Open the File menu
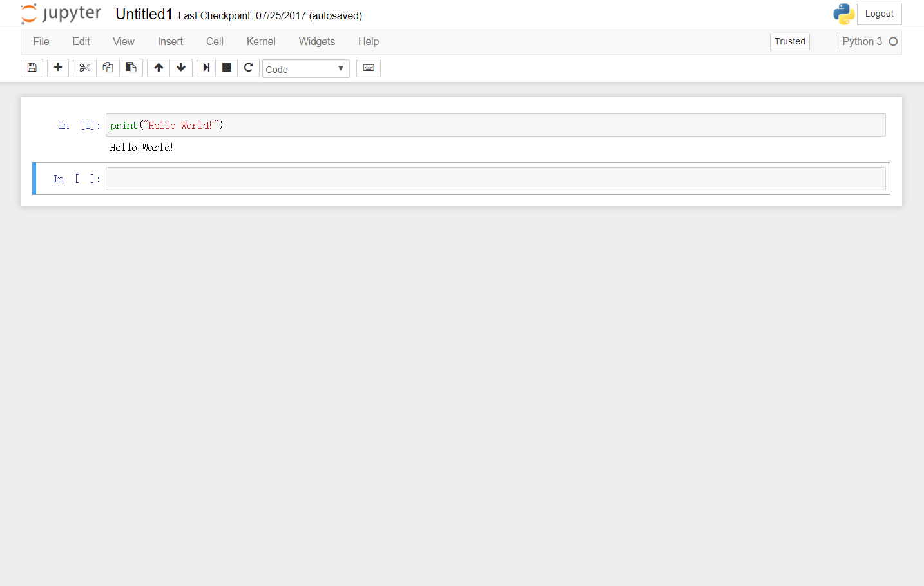This screenshot has height=586, width=924. point(41,42)
